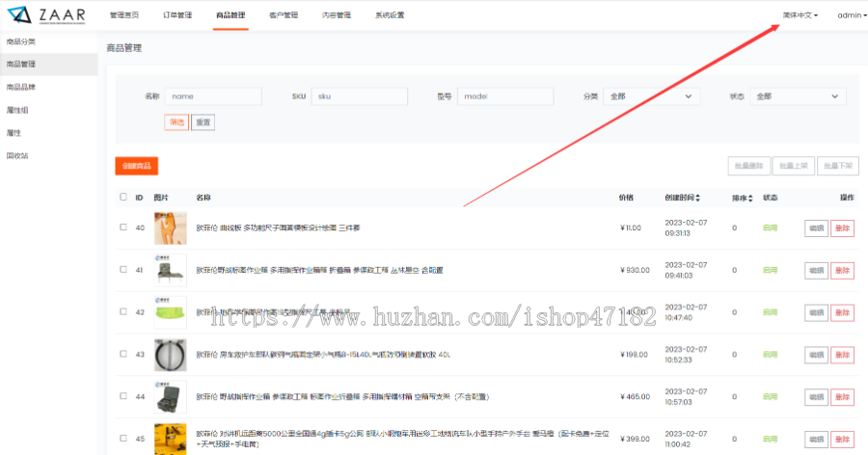Screen dimensions: 868x455
Task: Open product 45 thumbnail image
Action: coord(171,439)
